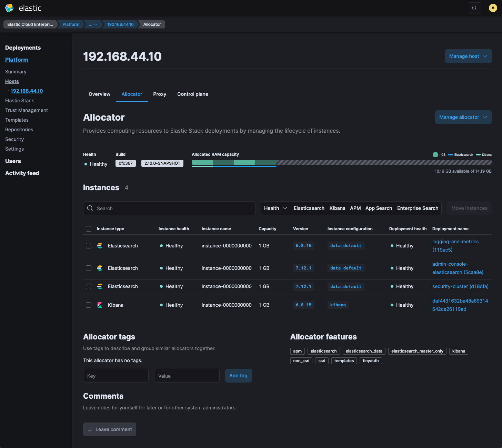Image resolution: width=502 pixels, height=448 pixels.
Task: Open Trust Management in sidebar
Action: (27, 110)
